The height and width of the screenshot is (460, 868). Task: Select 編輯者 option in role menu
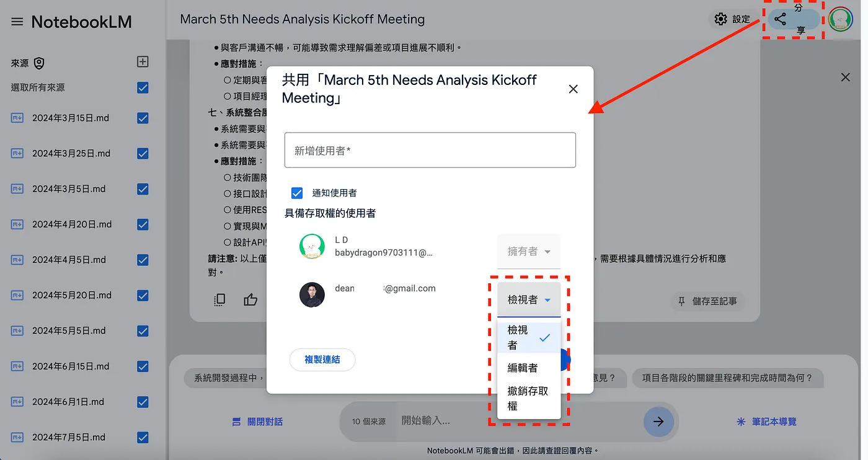point(529,368)
